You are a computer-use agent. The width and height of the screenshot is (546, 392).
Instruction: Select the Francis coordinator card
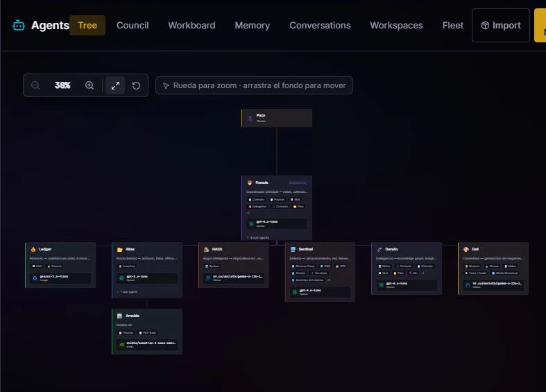tap(277, 208)
